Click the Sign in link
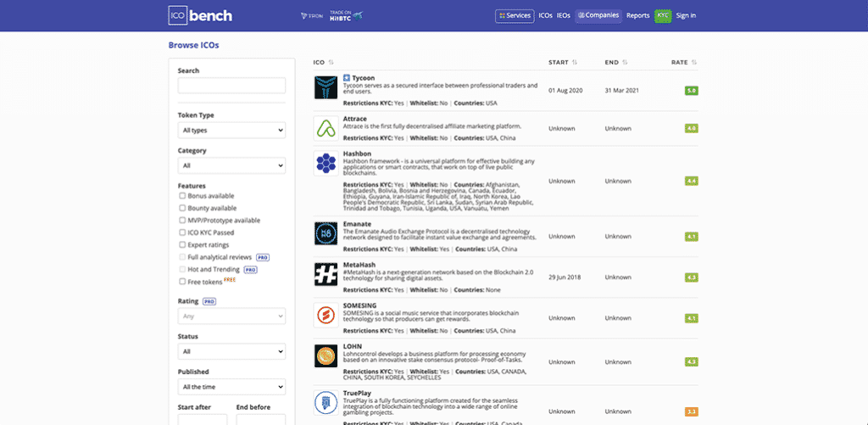The image size is (868, 425). pyautogui.click(x=686, y=16)
